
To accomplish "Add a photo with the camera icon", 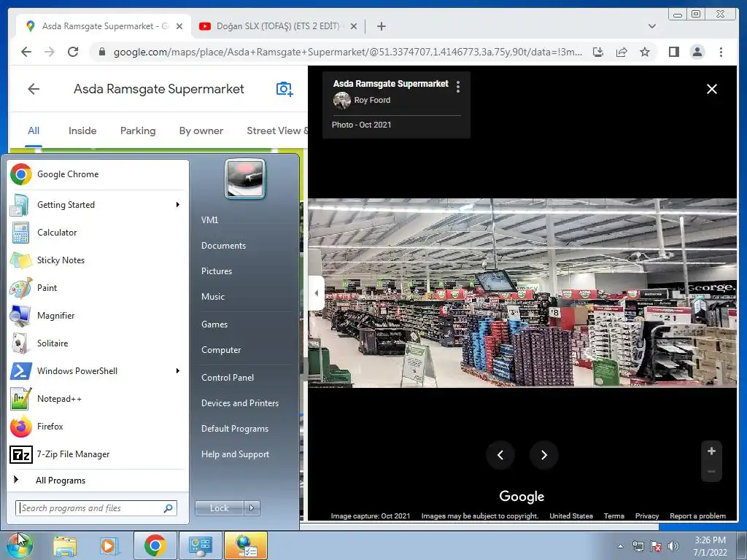I will tap(285, 89).
